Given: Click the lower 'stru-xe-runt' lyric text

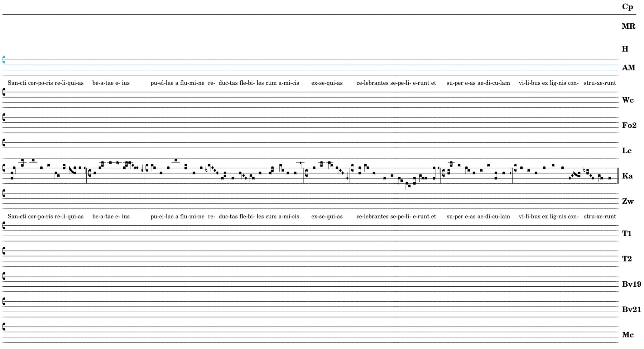Looking at the screenshot, I should pyautogui.click(x=599, y=216).
